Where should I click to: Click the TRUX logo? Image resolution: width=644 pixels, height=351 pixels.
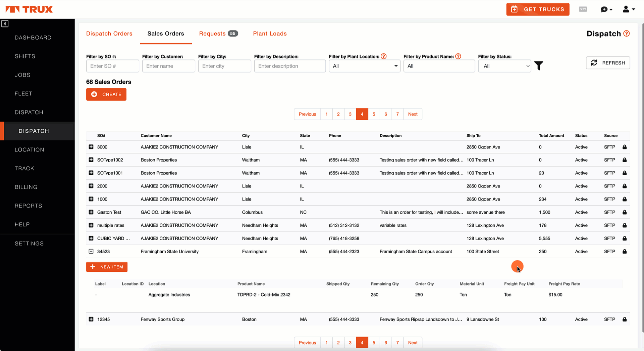point(29,9)
